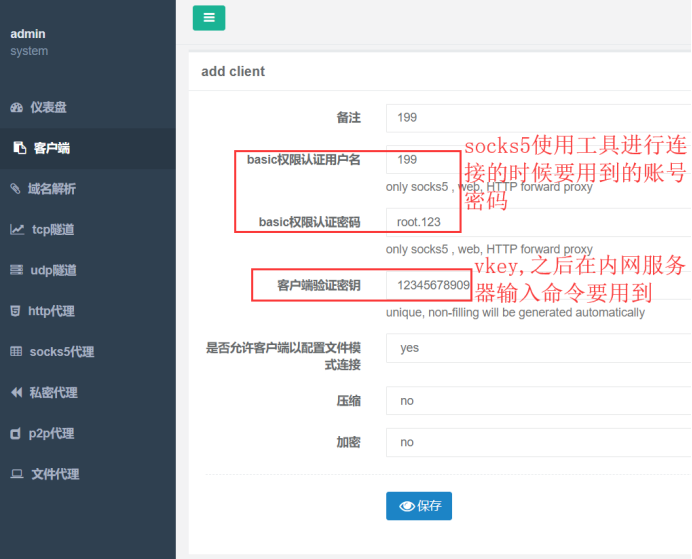Go to p2p代理 page

[x=88, y=433]
